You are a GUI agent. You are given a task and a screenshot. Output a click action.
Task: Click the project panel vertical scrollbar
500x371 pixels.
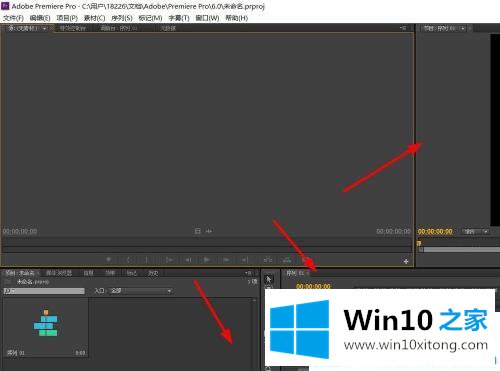coord(254,333)
